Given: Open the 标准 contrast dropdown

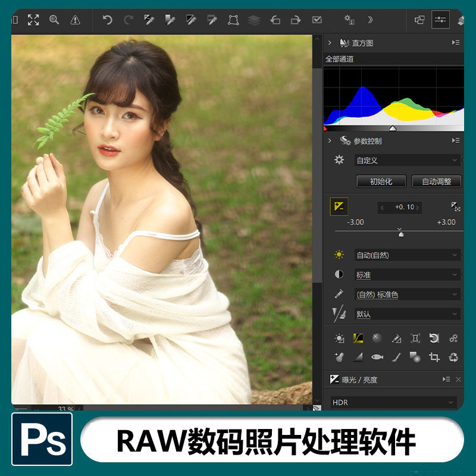Looking at the screenshot, I should pyautogui.click(x=407, y=275).
